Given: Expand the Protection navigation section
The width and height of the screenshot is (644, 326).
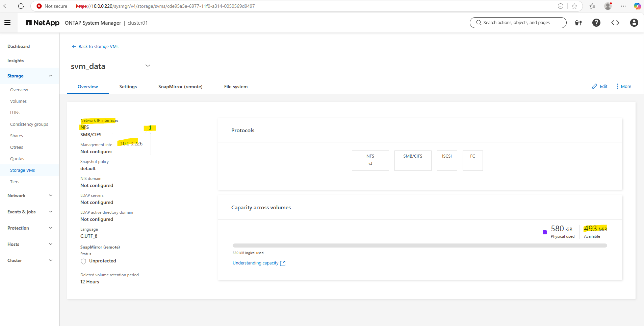Looking at the screenshot, I should [51, 228].
